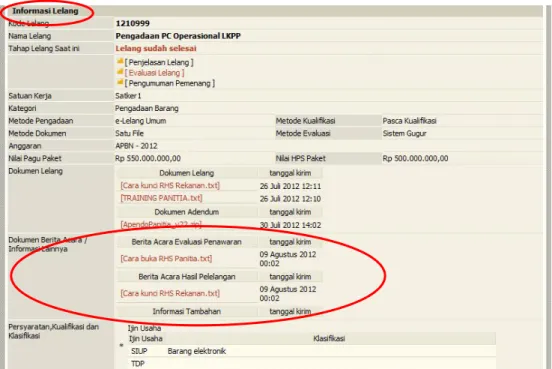Click the SIUP Barang elektronik row
The image size is (552, 369).
pyautogui.click(x=312, y=351)
